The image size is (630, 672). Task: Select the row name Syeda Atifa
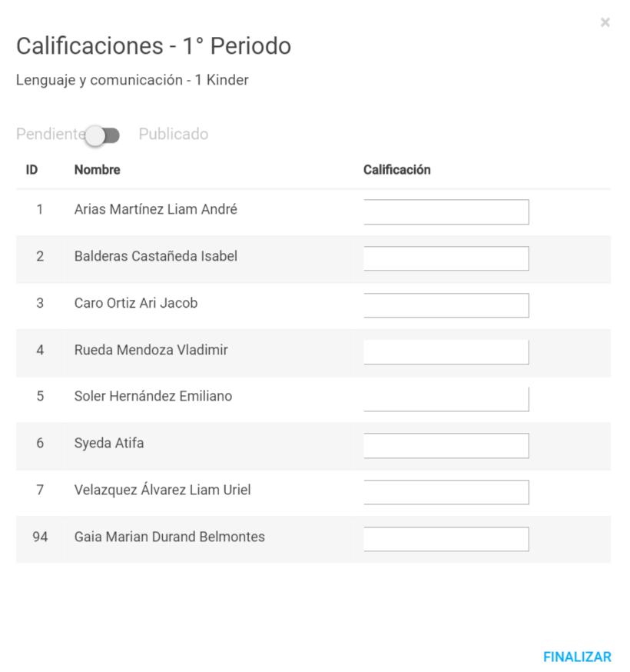tap(109, 443)
